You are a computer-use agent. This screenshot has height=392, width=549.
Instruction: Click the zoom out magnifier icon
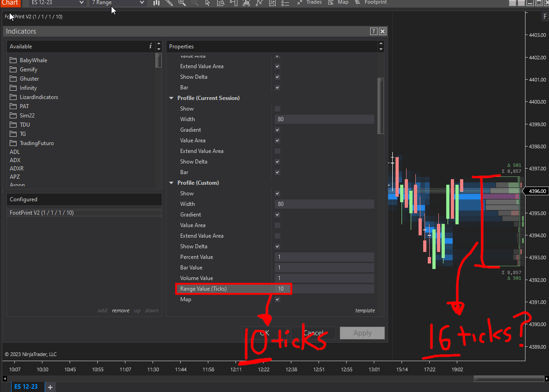pos(195,3)
